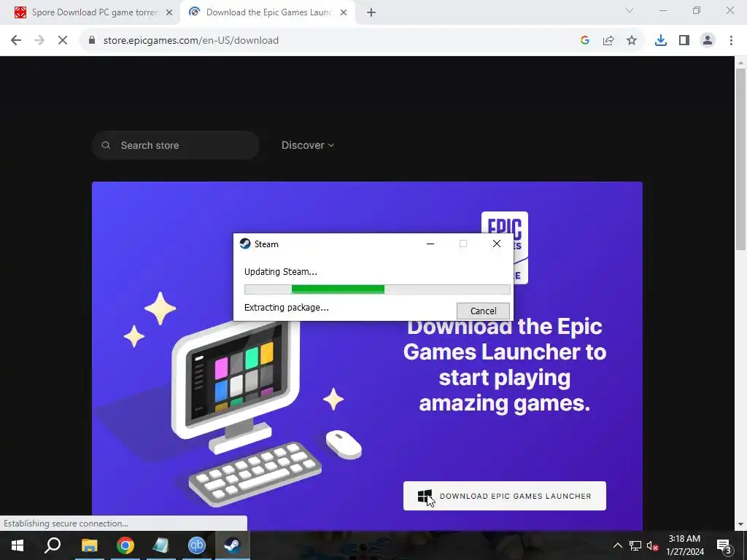This screenshot has height=560, width=747.
Task: Open tab search chevron in title bar
Action: pyautogui.click(x=630, y=10)
